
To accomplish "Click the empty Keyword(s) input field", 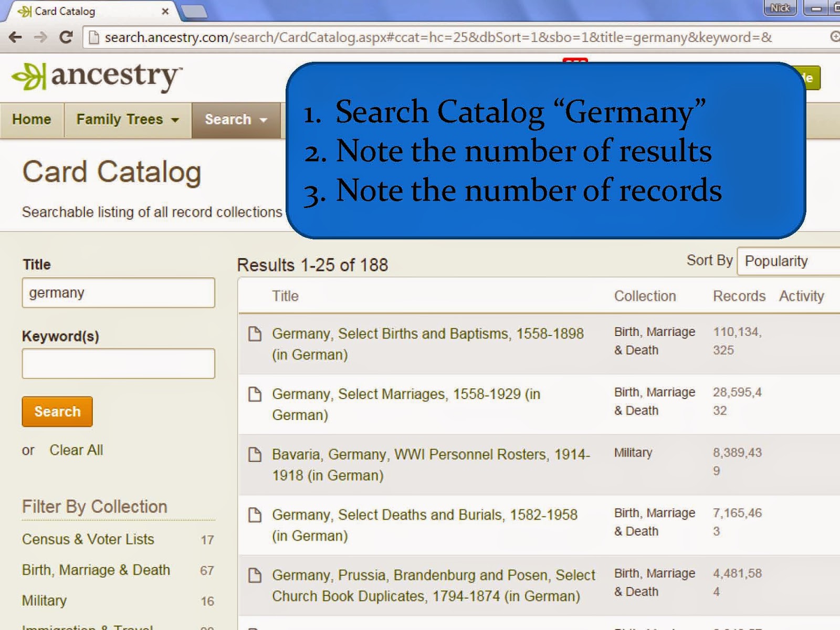I will coord(119,363).
